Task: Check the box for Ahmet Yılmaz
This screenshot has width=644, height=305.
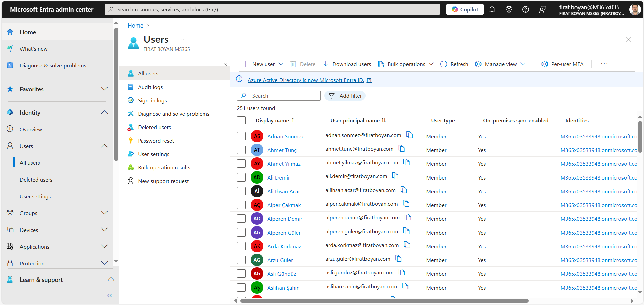Action: pos(241,164)
